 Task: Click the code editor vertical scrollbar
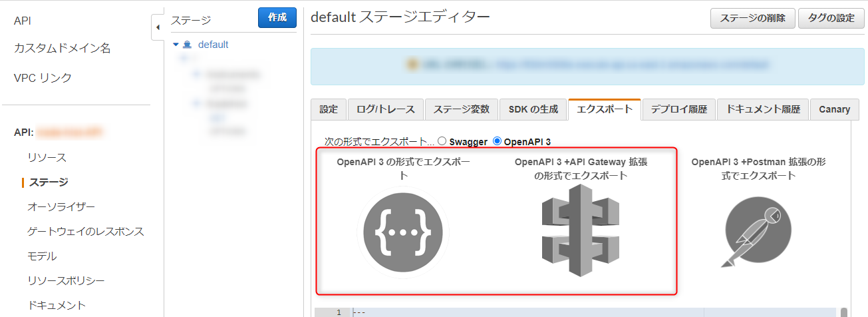point(843,312)
